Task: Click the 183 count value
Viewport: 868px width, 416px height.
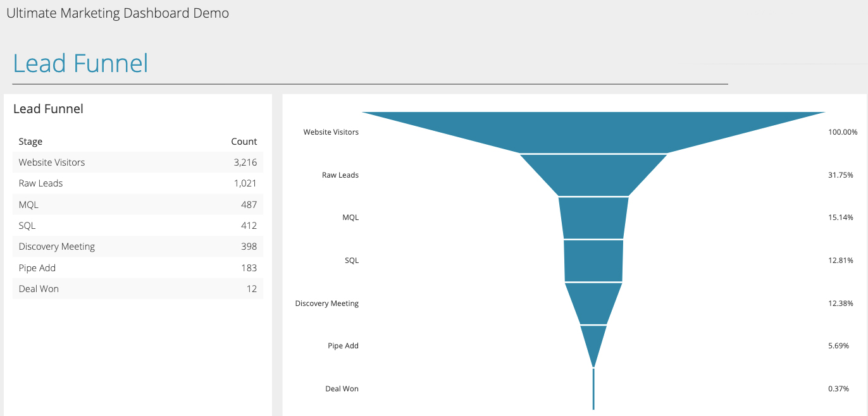Action: (249, 268)
